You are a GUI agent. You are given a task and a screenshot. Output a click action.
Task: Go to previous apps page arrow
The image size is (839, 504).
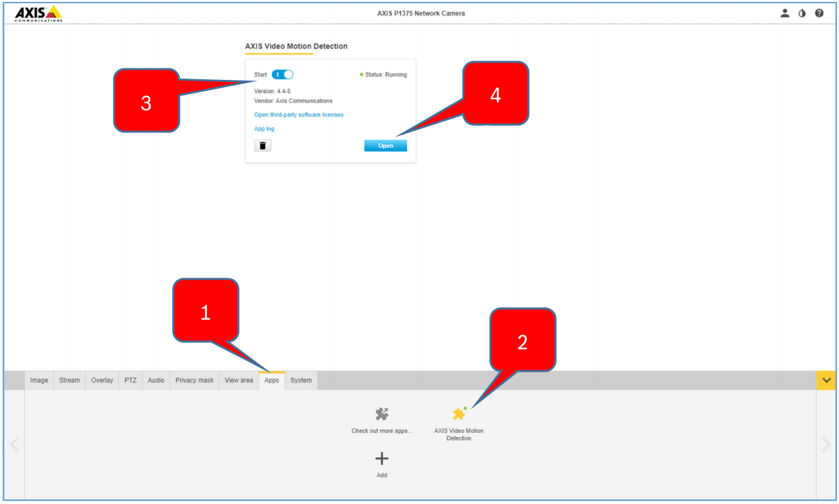pyautogui.click(x=14, y=445)
